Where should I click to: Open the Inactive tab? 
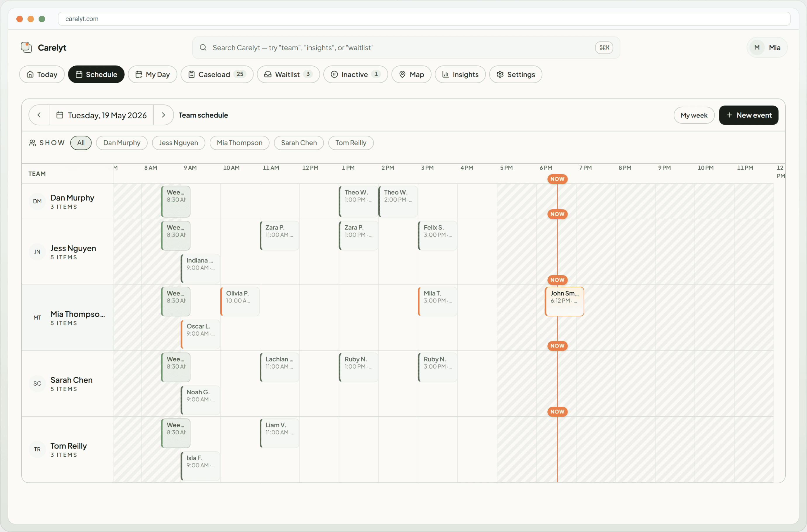click(x=355, y=74)
